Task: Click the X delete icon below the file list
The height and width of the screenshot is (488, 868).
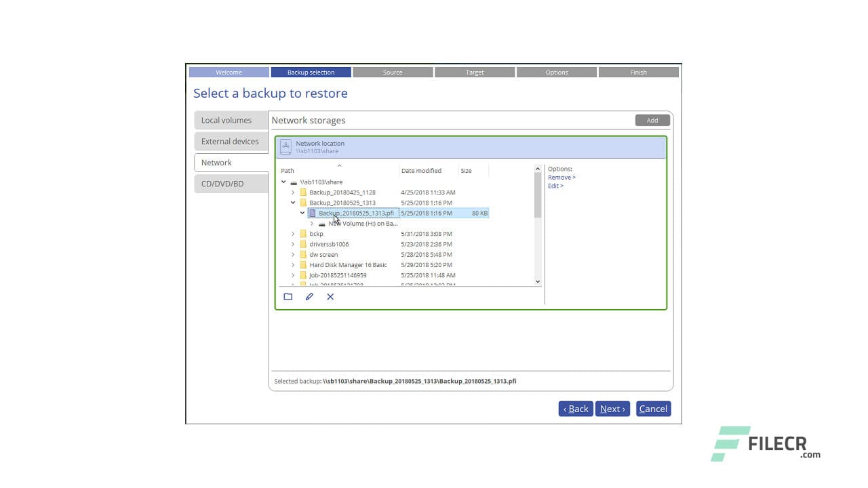Action: [330, 296]
